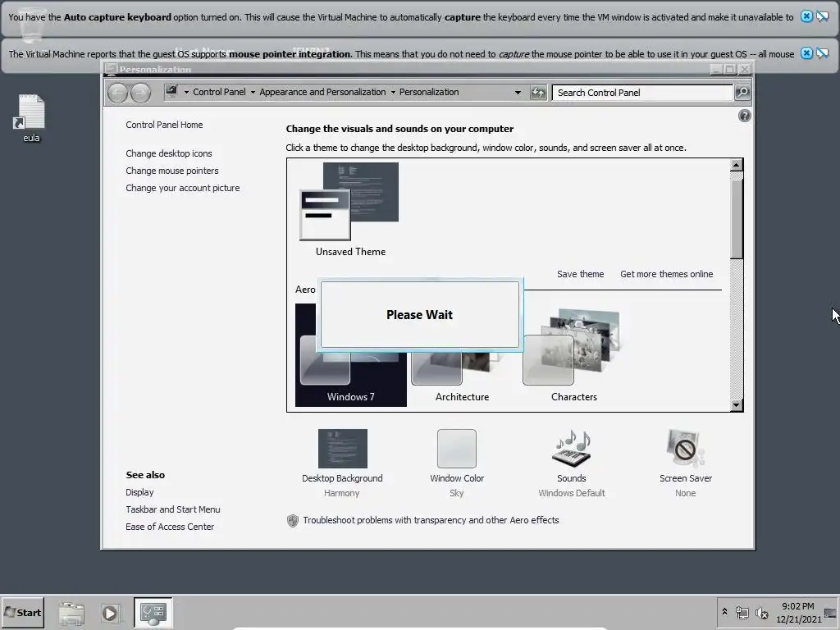Viewport: 840px width, 630px height.
Task: Suppress the mouse pointer integration message permanently
Action: point(822,53)
